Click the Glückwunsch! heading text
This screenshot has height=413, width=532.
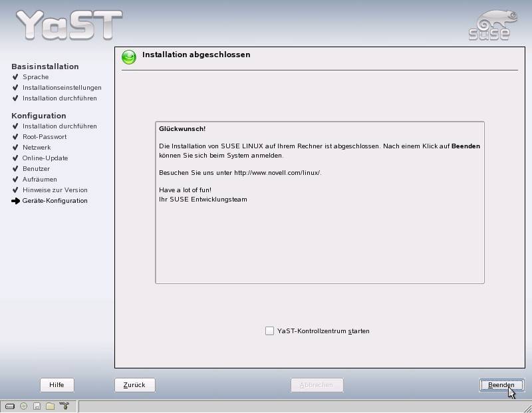182,129
